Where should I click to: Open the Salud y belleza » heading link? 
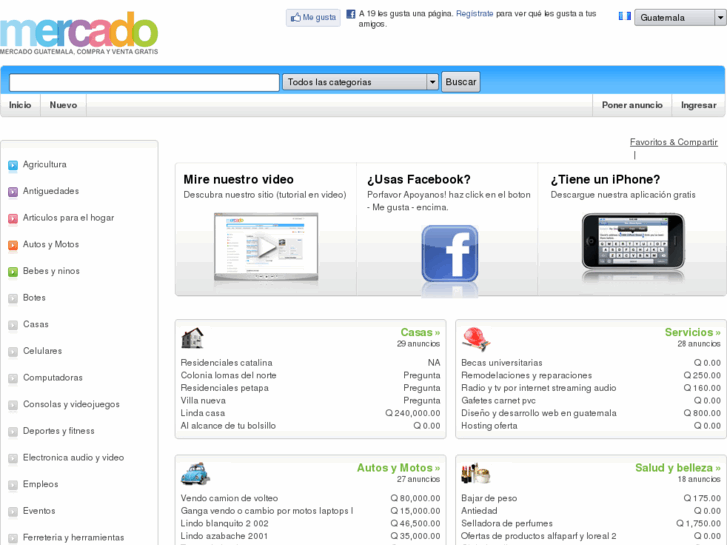click(x=677, y=468)
